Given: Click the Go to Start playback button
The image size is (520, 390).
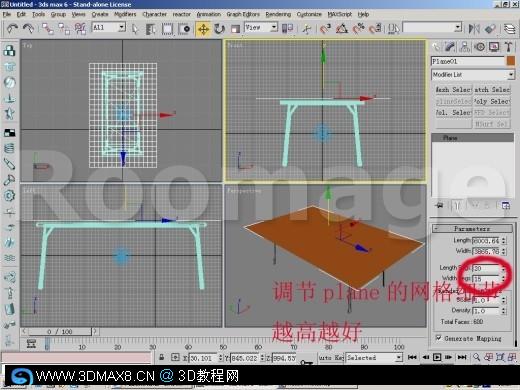Looking at the screenshot, I should (x=412, y=357).
